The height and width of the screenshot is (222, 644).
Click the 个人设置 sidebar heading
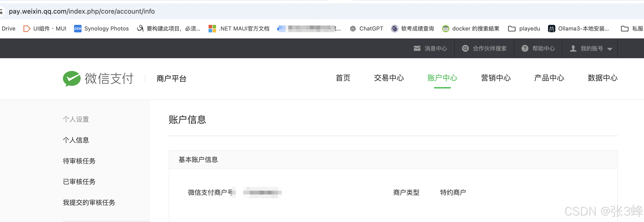click(76, 119)
